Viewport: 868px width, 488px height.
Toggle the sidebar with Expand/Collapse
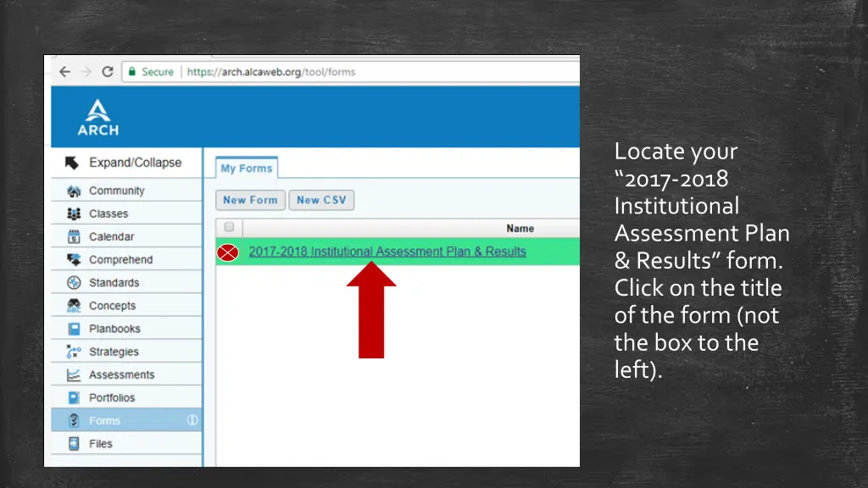126,163
